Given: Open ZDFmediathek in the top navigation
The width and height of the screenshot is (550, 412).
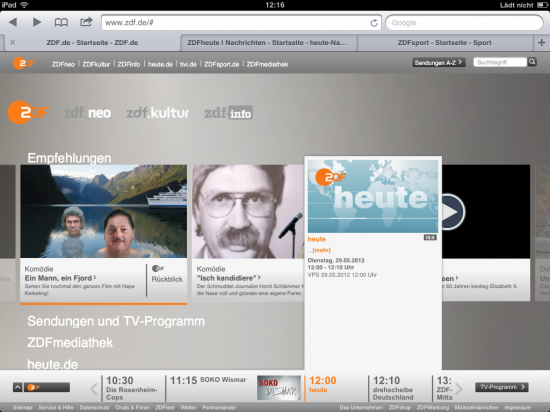Looking at the screenshot, I should point(267,65).
